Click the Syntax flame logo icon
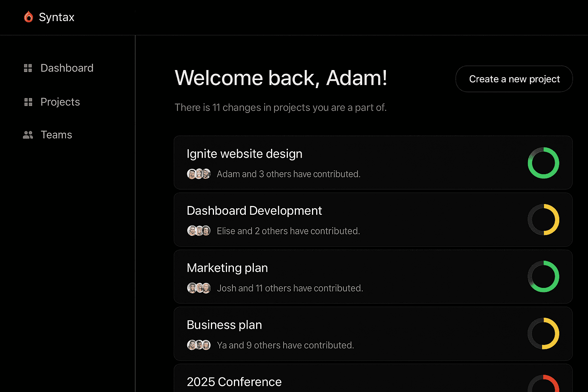588x392 pixels. (x=28, y=17)
